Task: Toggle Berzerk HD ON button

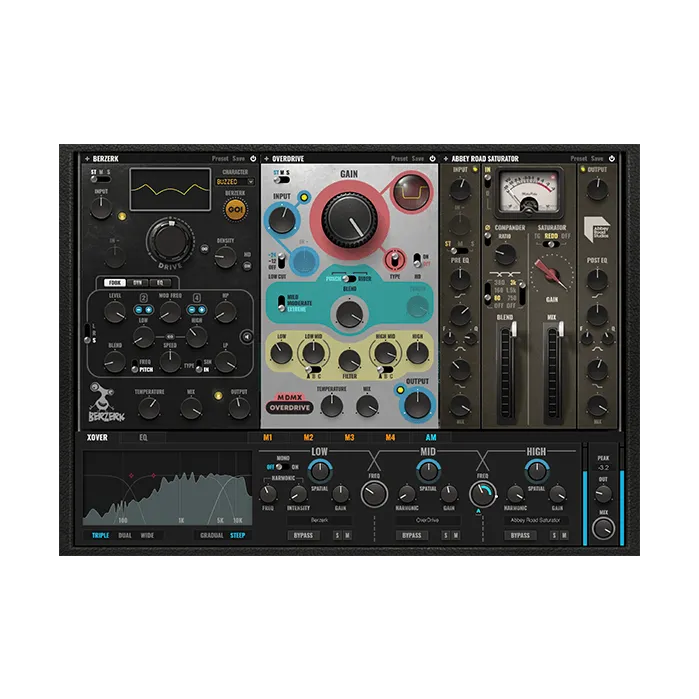Action: 247,266
